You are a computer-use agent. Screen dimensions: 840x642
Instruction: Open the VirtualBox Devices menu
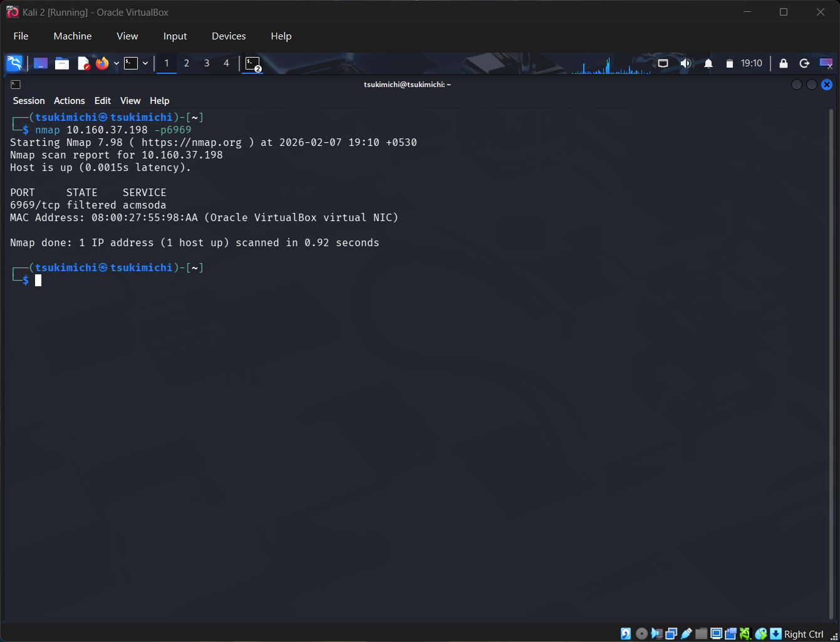click(x=229, y=36)
